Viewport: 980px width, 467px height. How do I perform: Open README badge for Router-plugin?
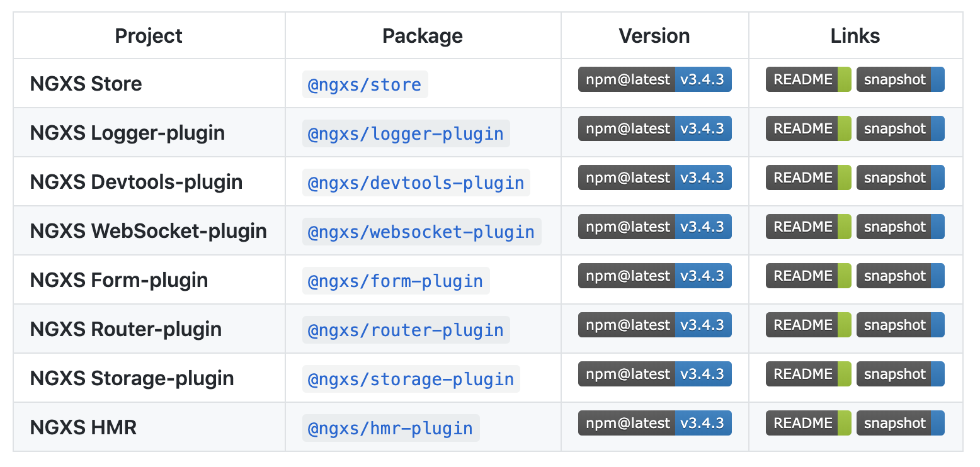coord(808,325)
